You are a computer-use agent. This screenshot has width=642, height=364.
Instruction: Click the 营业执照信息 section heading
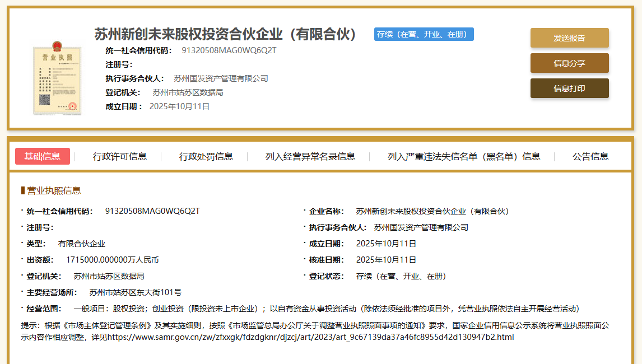pyautogui.click(x=54, y=191)
